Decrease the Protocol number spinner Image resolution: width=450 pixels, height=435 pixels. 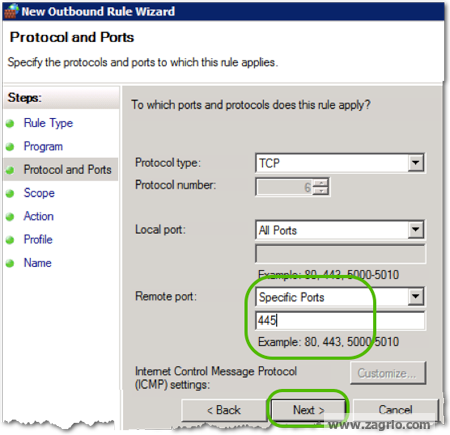[x=321, y=191]
